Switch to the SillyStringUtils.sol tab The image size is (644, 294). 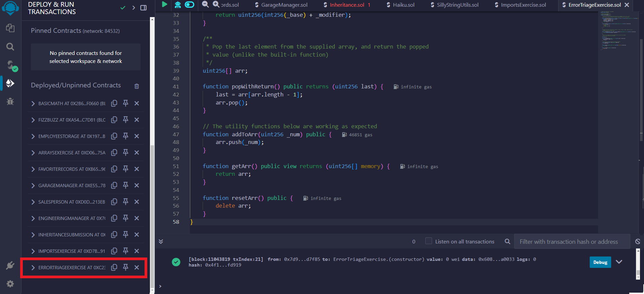(x=454, y=5)
